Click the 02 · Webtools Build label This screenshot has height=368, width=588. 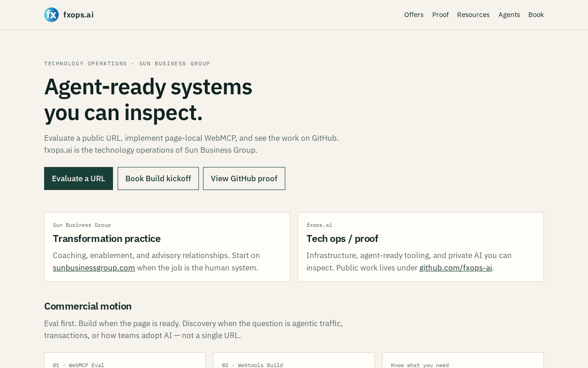tap(252, 365)
